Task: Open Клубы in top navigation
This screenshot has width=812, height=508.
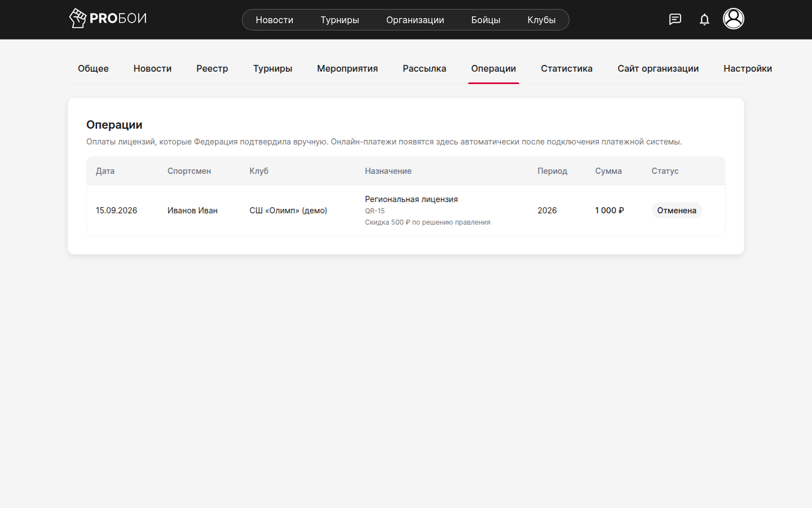Action: click(x=541, y=20)
